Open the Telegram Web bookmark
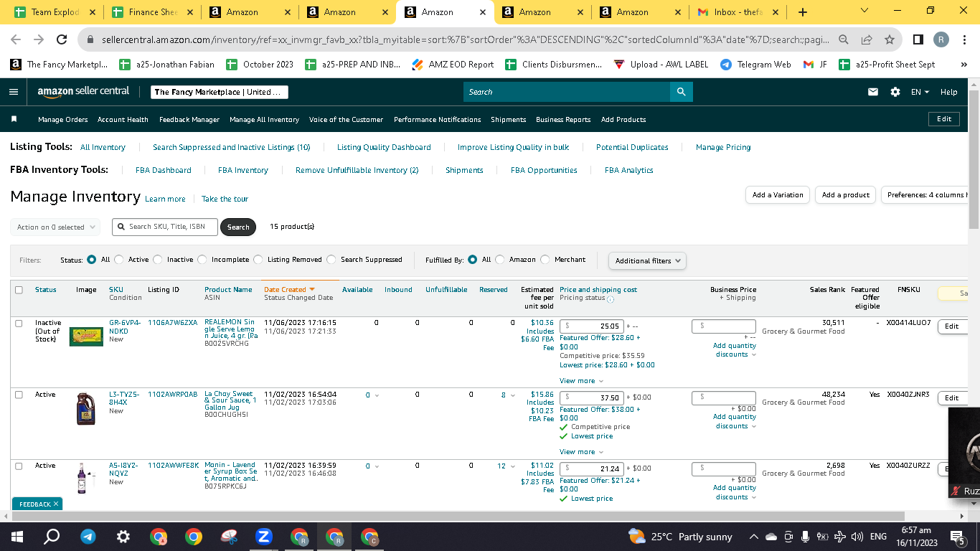This screenshot has width=980, height=551. coord(755,65)
